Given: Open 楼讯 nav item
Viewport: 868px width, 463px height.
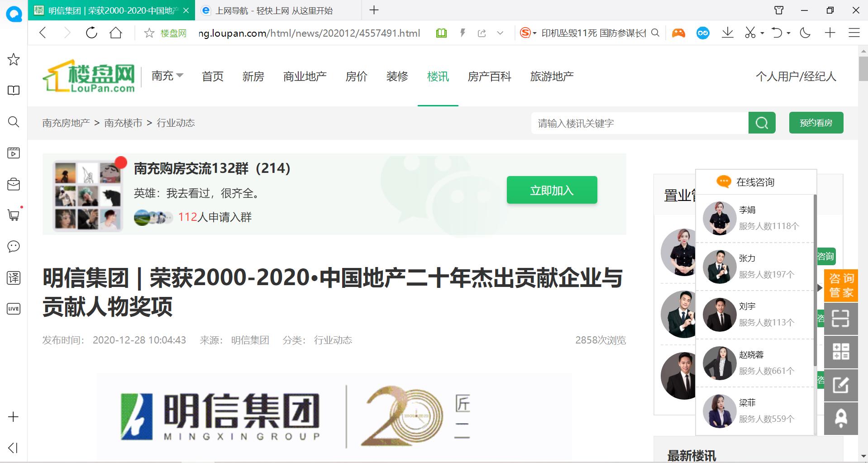Looking at the screenshot, I should 438,76.
